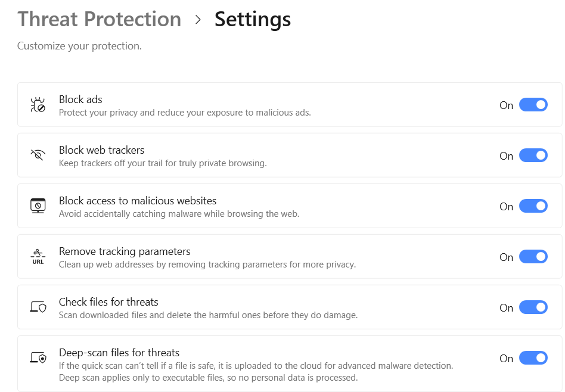Turn off the Block ads toggle
This screenshot has width=565, height=392.
pos(533,105)
